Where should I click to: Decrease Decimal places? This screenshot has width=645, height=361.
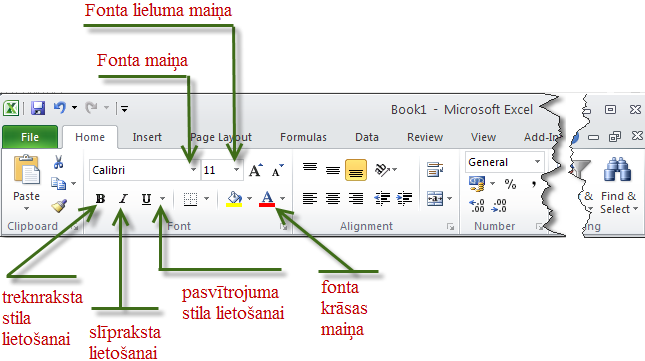tap(499, 206)
